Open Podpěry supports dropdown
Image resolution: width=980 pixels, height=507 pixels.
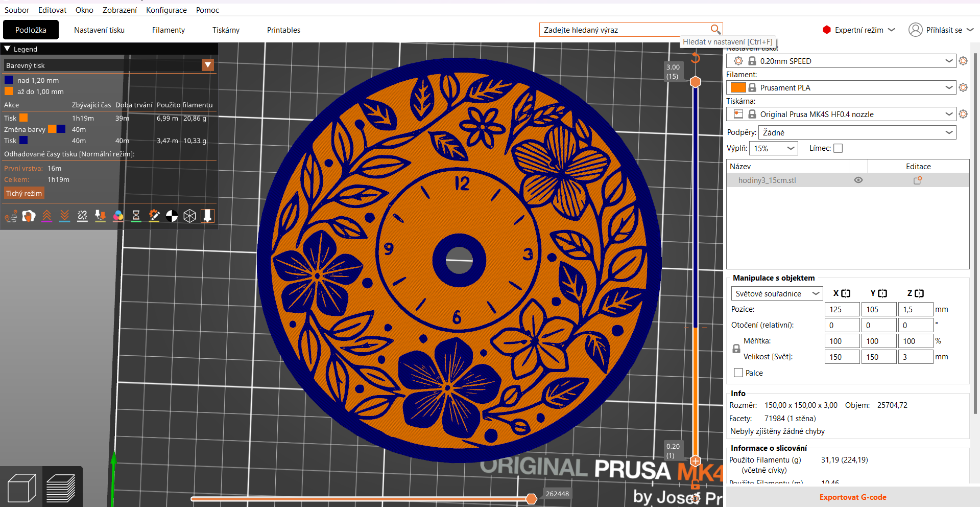(857, 132)
